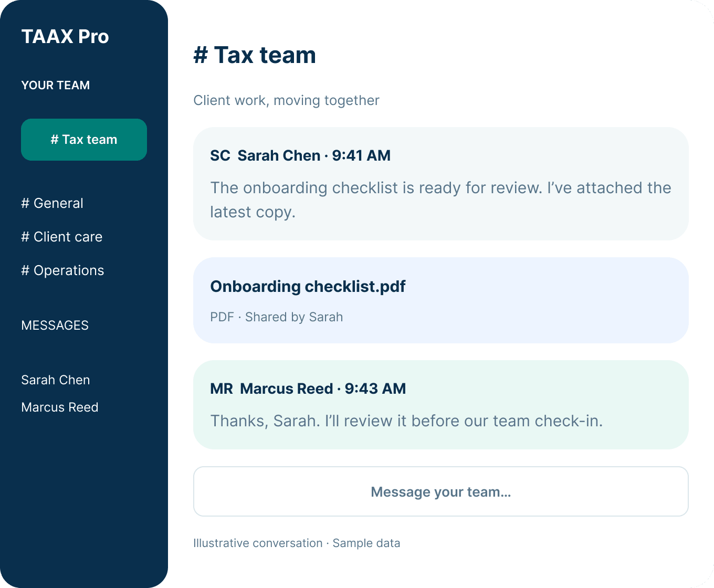Open direct message with Marcus Reed
The image size is (714, 588).
(x=60, y=407)
